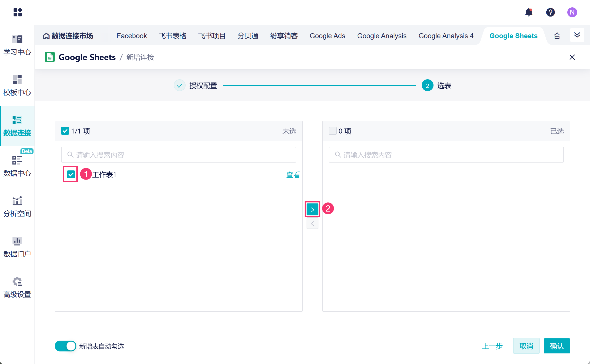Toggle the select-all 1/1 项 checkbox
Screen dimensions: 590x364
[65, 131]
